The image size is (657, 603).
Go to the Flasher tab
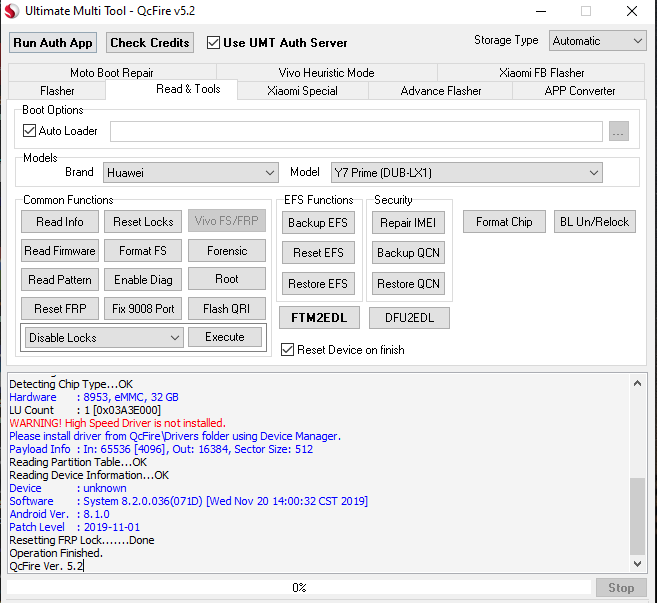(x=57, y=91)
